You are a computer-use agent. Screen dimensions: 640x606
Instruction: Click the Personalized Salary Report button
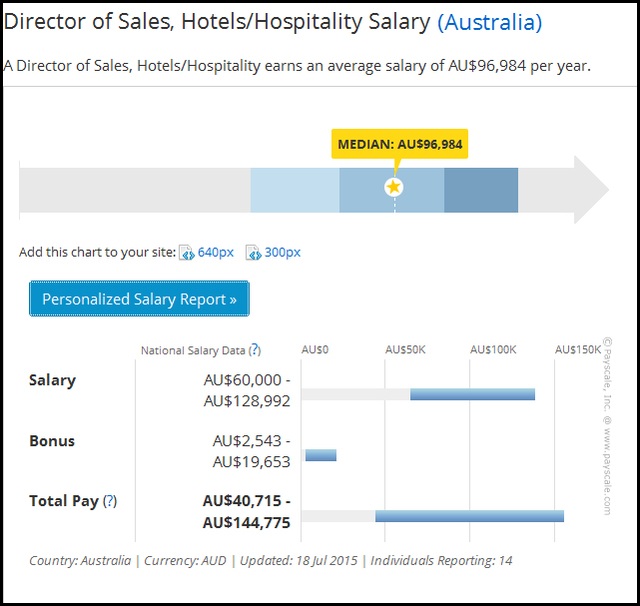pos(139,299)
